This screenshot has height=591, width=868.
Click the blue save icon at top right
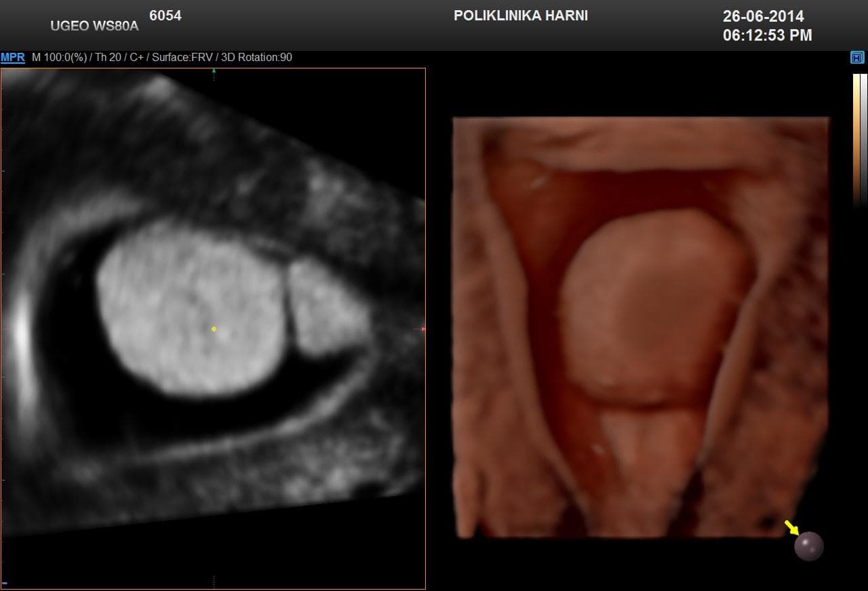857,58
